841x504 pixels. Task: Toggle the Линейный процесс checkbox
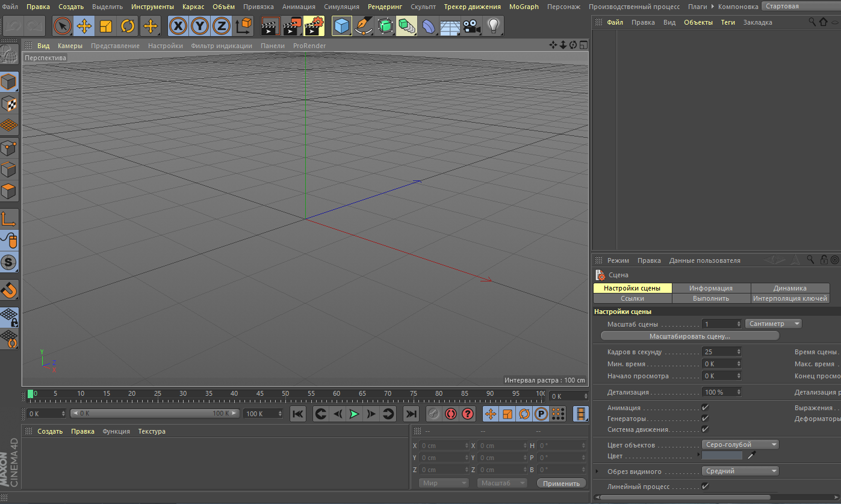point(706,486)
